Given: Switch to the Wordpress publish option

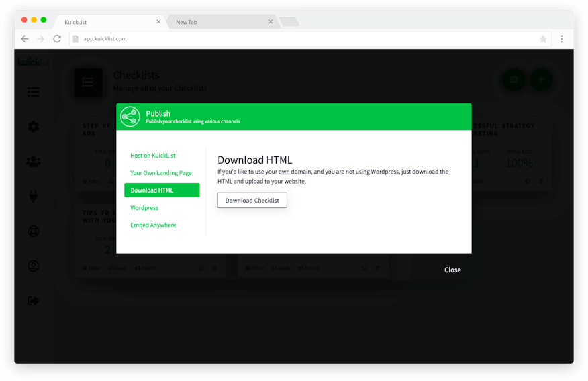Looking at the screenshot, I should pos(144,208).
